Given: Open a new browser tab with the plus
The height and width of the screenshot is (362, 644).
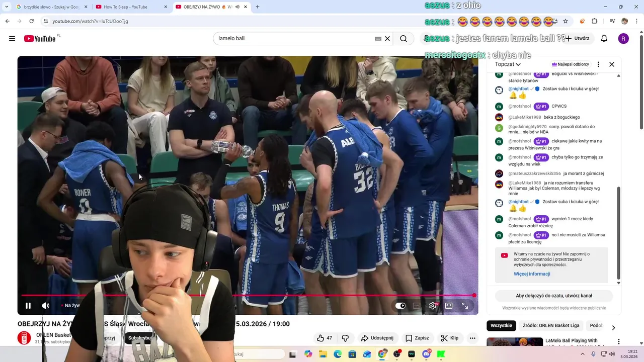Looking at the screenshot, I should (258, 7).
